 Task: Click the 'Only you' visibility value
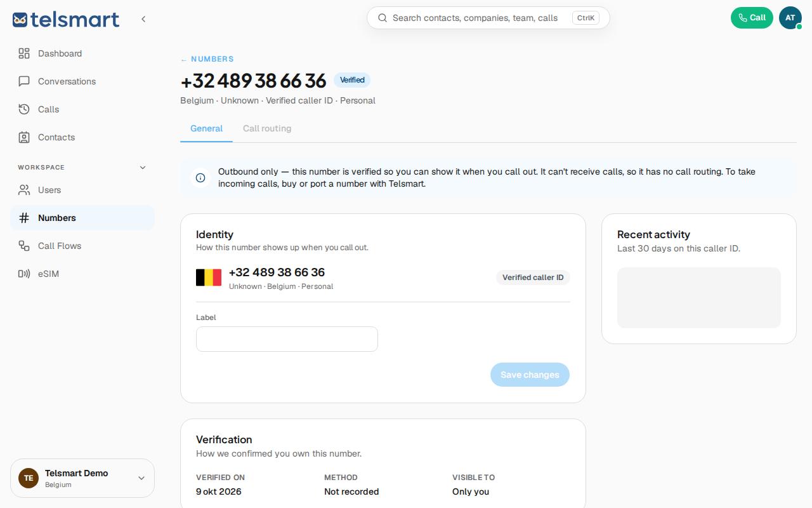(x=471, y=491)
